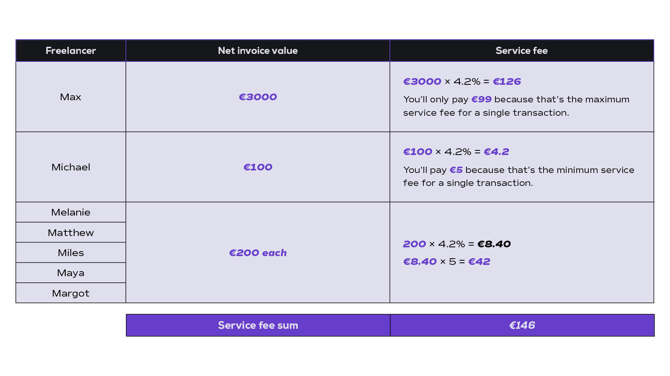Click the Freelancer column header
The image size is (670, 376).
coord(71,50)
